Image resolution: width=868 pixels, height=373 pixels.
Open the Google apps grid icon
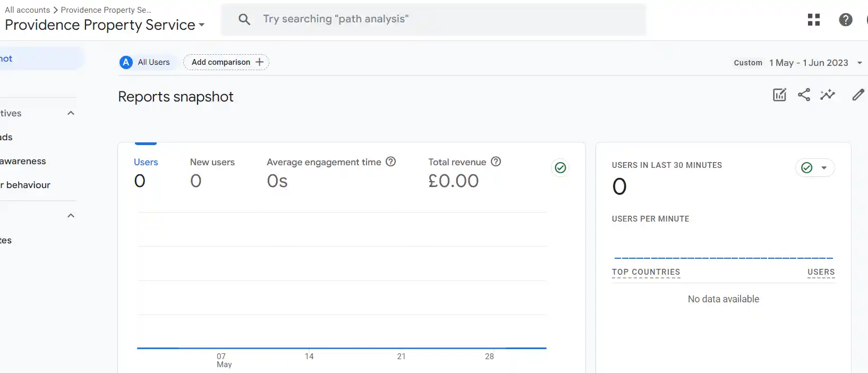(813, 20)
